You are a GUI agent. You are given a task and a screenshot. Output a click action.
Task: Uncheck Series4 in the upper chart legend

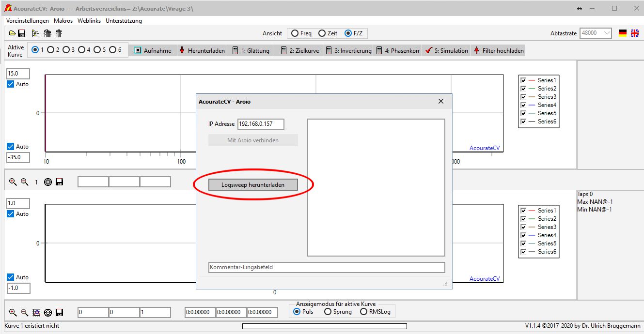(523, 105)
